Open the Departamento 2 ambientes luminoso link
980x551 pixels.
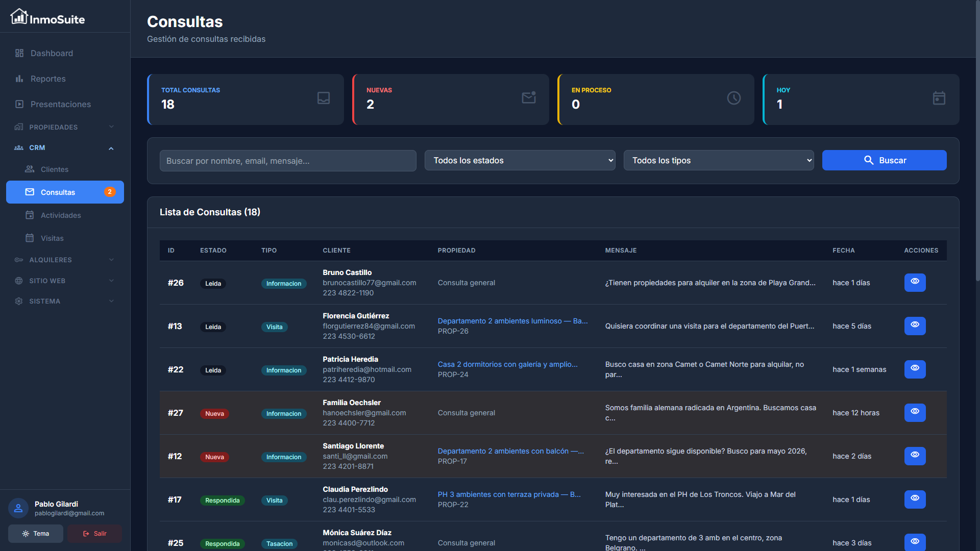click(512, 321)
